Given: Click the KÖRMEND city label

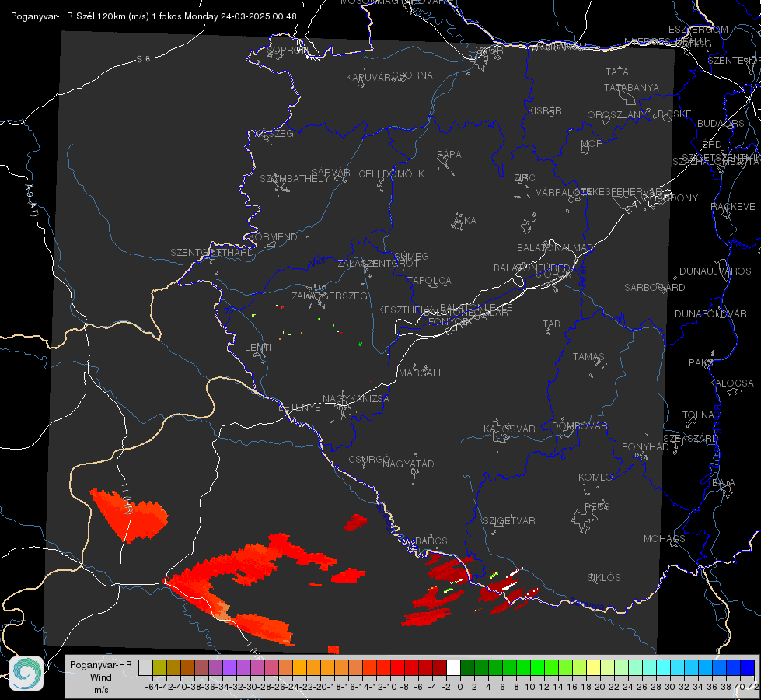Looking at the screenshot, I should [273, 236].
